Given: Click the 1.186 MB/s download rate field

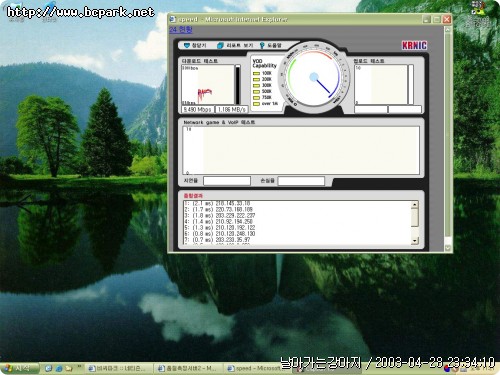Looking at the screenshot, I should point(232,109).
